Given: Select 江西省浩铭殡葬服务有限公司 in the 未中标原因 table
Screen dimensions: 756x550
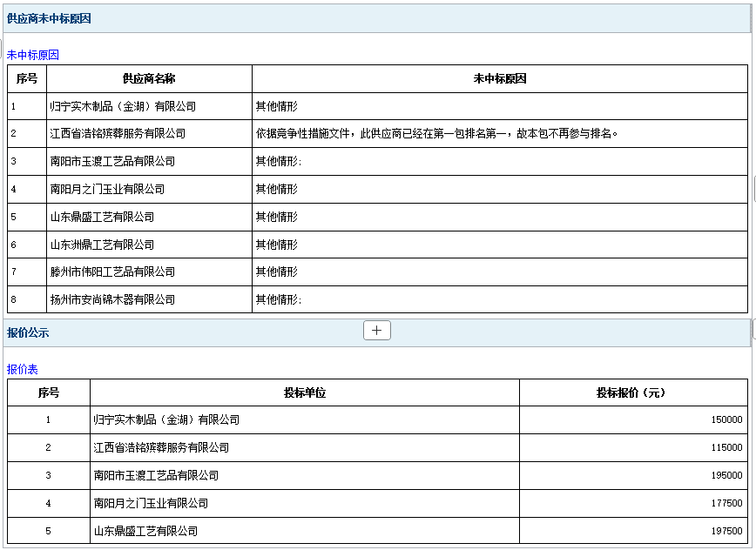Looking at the screenshot, I should pyautogui.click(x=118, y=133).
